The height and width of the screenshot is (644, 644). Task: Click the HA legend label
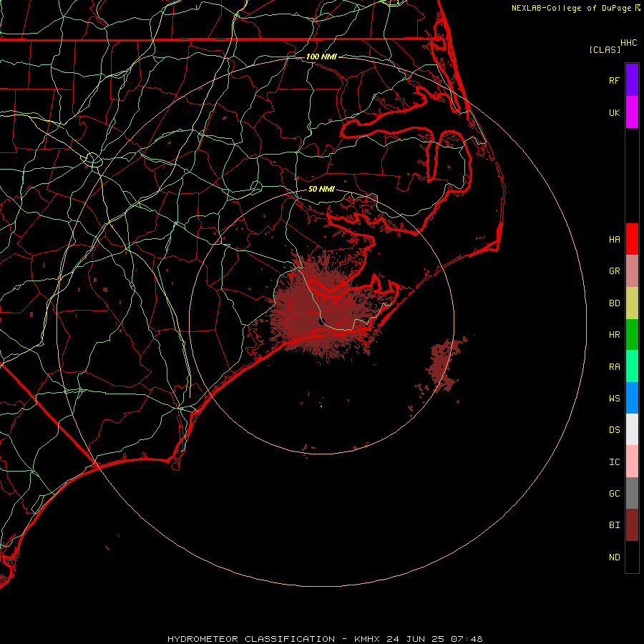tap(614, 239)
